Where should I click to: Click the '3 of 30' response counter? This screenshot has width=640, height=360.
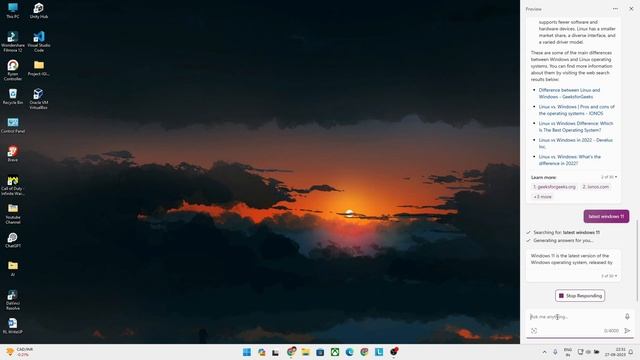[609, 276]
